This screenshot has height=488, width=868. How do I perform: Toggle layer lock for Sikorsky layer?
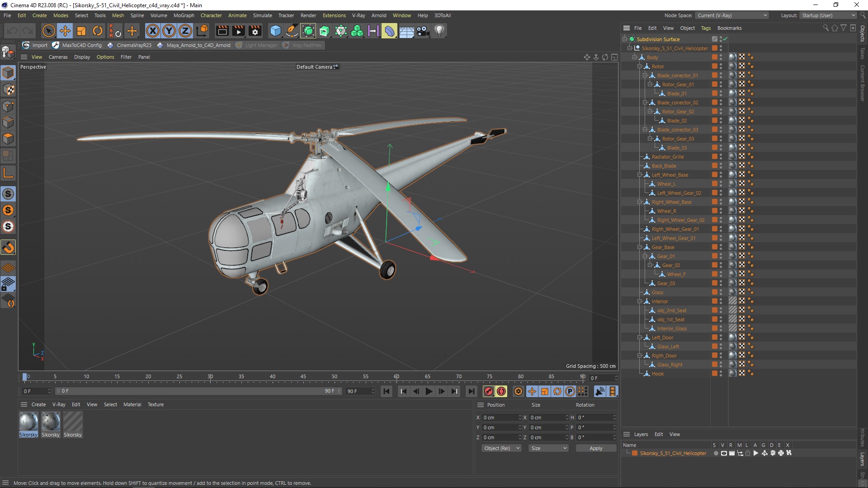748,453
